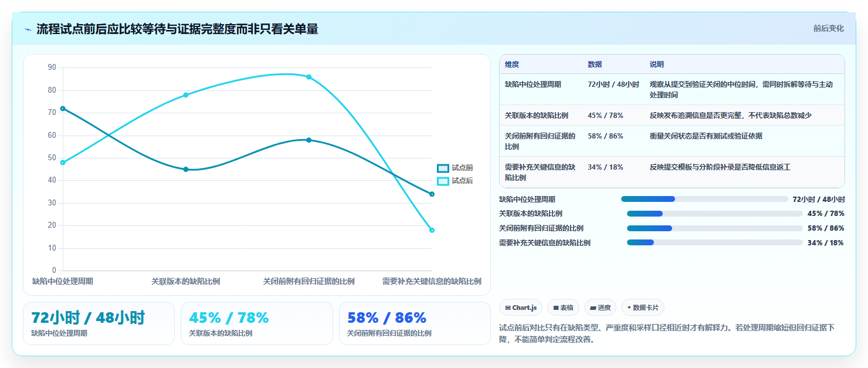The image size is (868, 368).
Task: Click the page title '流程试点前后应比较等待…'
Action: pyautogui.click(x=177, y=29)
